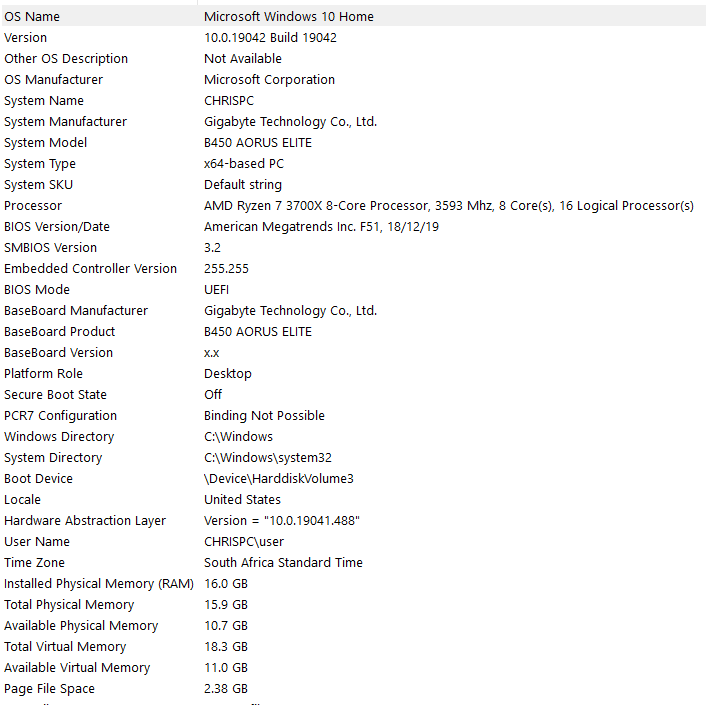Click the Version = "10.0.19041.488" value
The width and height of the screenshot is (706, 705).
click(282, 521)
